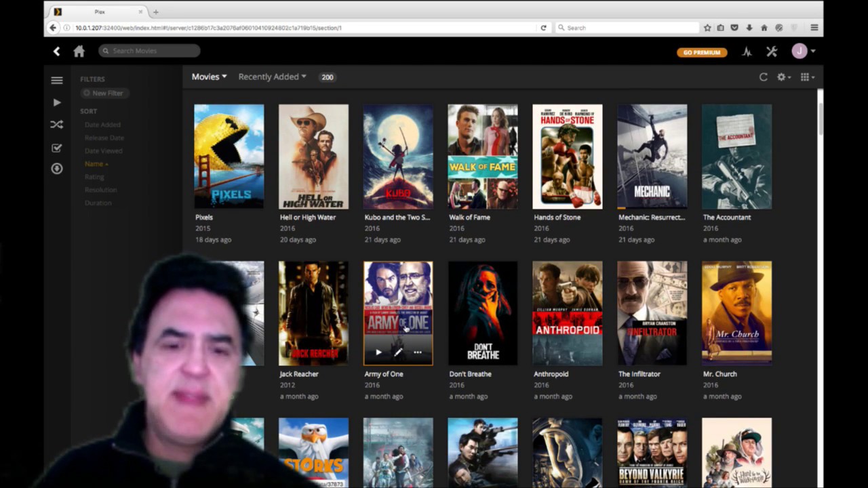Open the Recently Added sort dropdown
The width and height of the screenshot is (868, 488).
pos(272,77)
